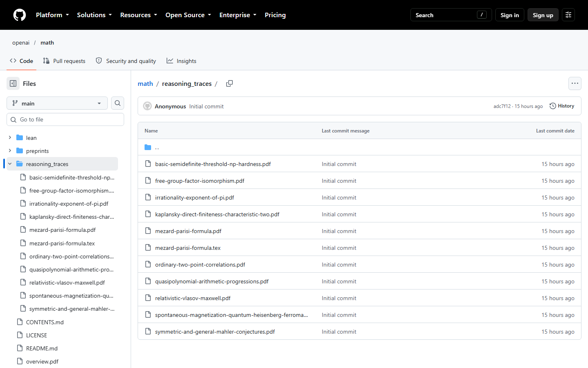Open the Open Source dropdown menu
Viewport: 588px width, 368px height.
(x=188, y=15)
